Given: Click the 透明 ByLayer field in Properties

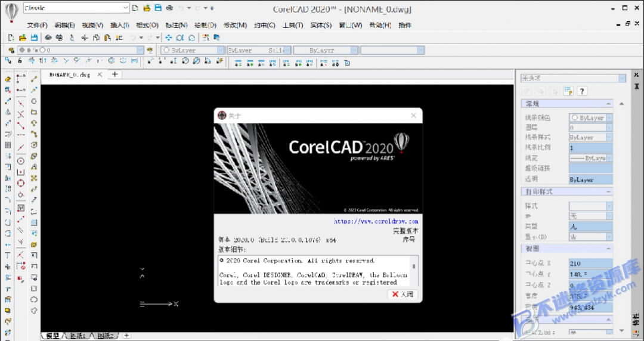Looking at the screenshot, I should 590,179.
